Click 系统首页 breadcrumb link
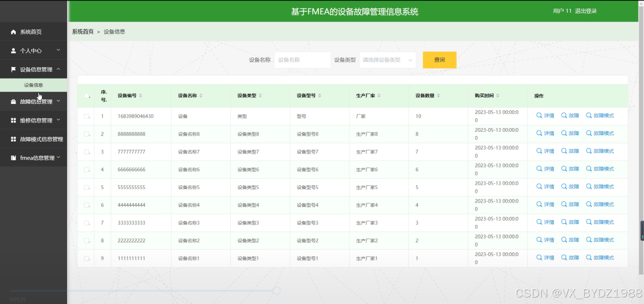Screen dimensions: 644x304 [83, 32]
